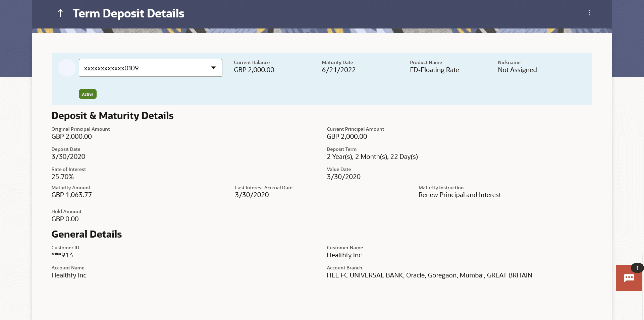
Task: Click Maturity Amount value GBP 1,063.77
Action: click(71, 195)
